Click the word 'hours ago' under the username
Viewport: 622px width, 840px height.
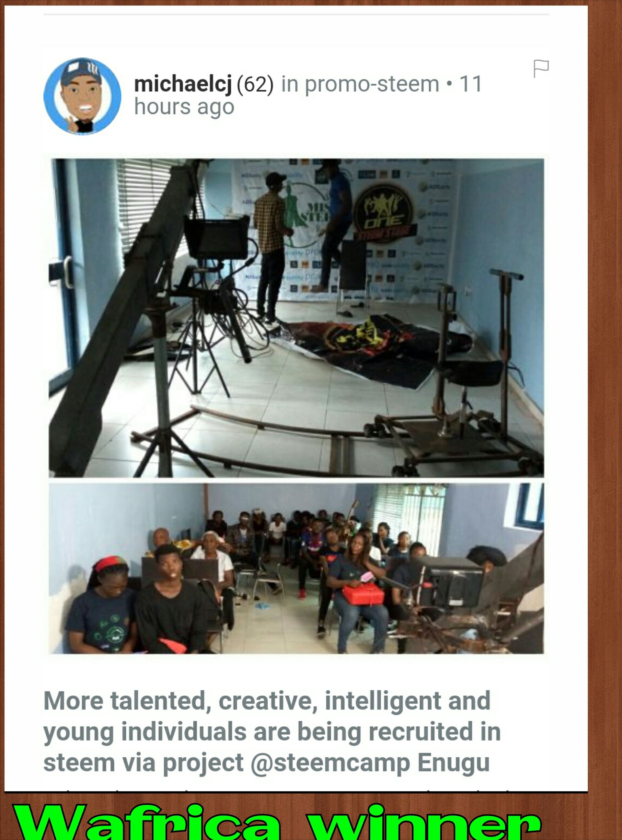click(x=184, y=107)
